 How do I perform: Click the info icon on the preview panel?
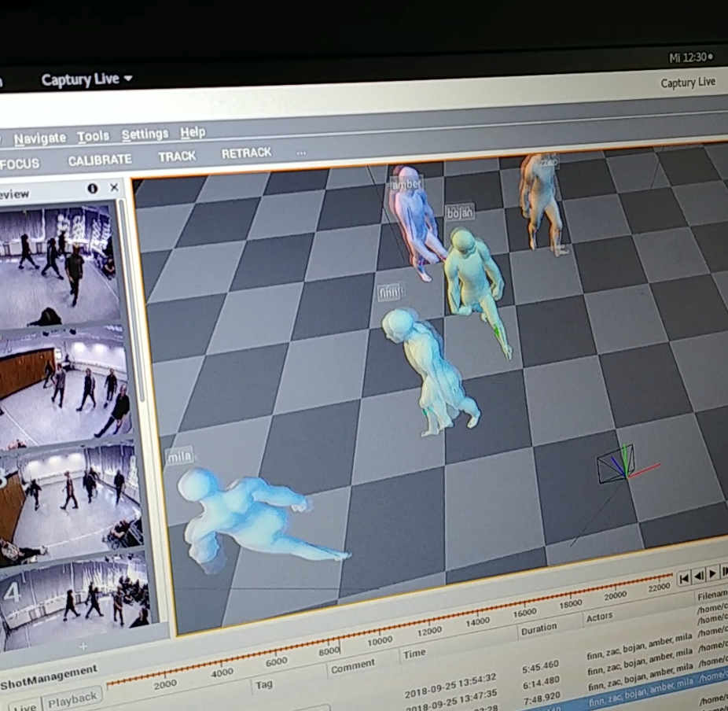coord(93,188)
